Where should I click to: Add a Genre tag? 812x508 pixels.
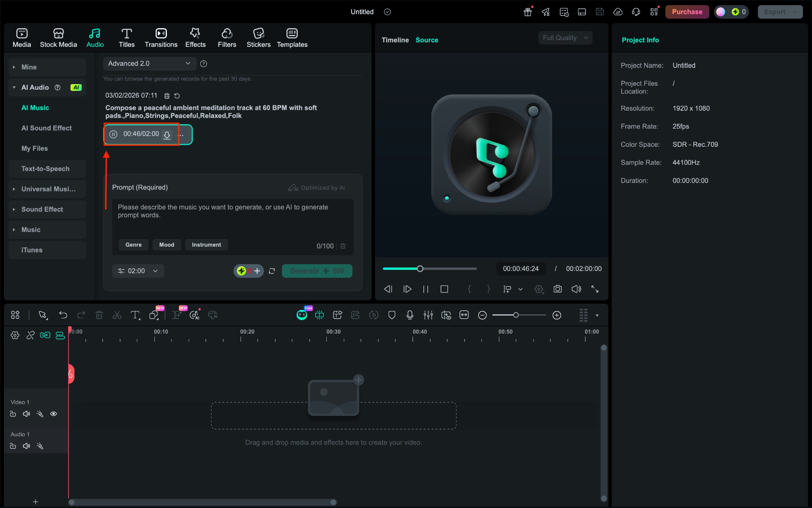(133, 245)
